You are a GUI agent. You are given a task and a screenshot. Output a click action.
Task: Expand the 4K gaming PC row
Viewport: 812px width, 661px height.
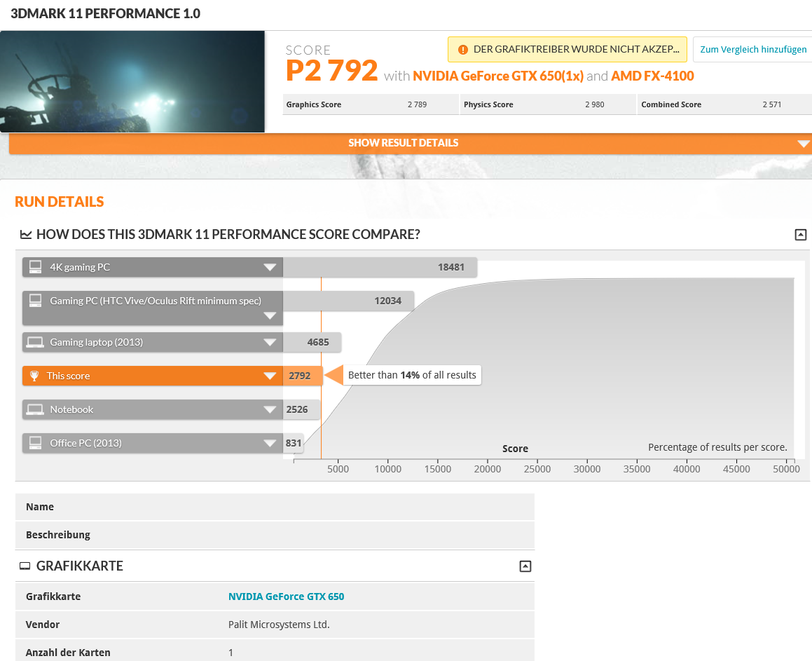[x=270, y=267]
